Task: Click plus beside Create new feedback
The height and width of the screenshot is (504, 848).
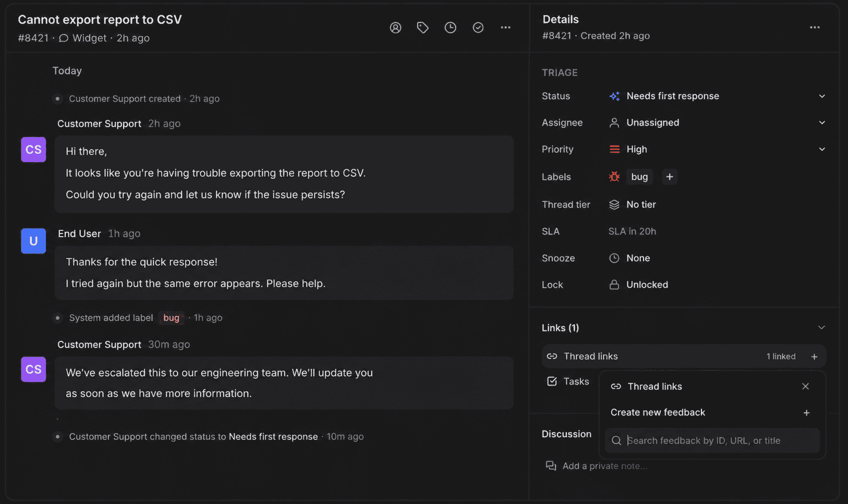Action: pyautogui.click(x=806, y=413)
